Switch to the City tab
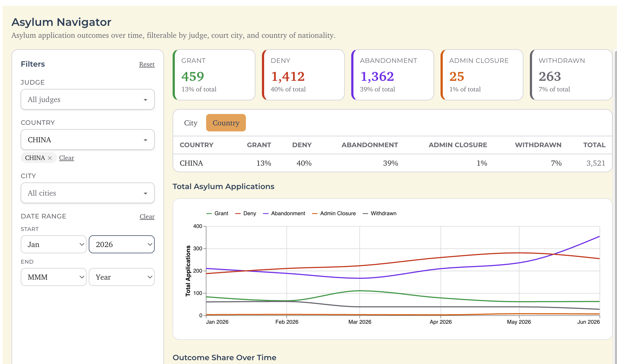617x364 pixels. (191, 123)
